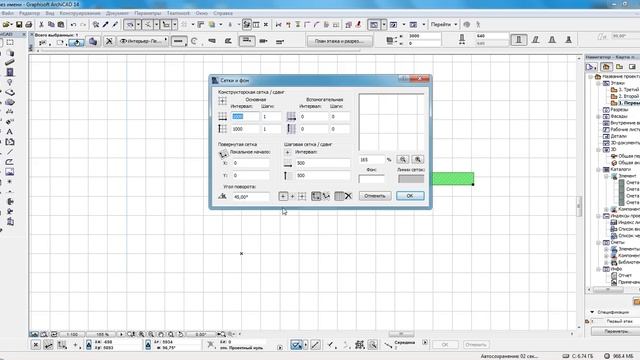The image size is (640, 360).
Task: Collapse the Specification panel triangle
Action: 592,312
